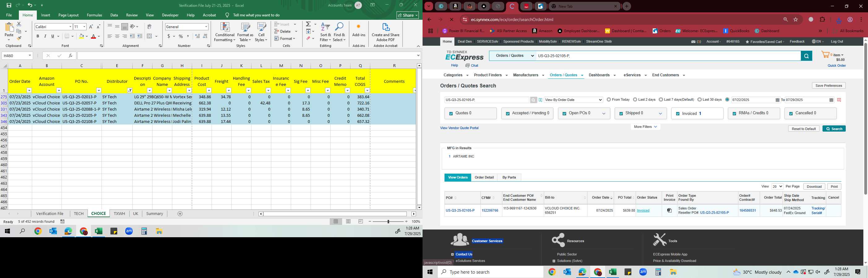Click browser page-load stop X icon
Screen dimensions: 868x278
tap(452, 19)
